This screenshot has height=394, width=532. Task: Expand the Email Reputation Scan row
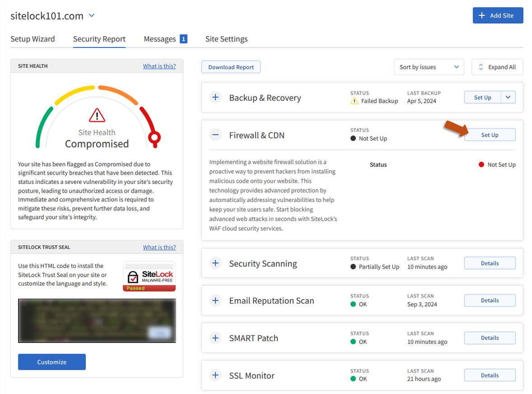click(x=216, y=301)
